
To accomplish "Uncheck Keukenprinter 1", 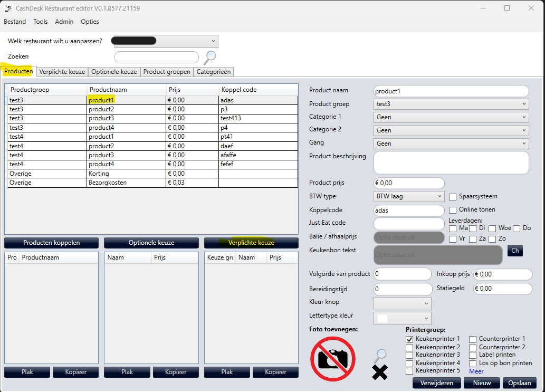I will [409, 339].
